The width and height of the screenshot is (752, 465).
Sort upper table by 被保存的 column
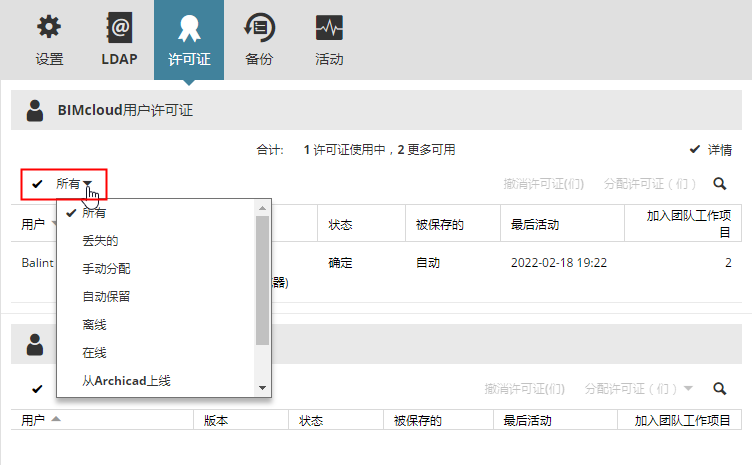tap(439, 224)
